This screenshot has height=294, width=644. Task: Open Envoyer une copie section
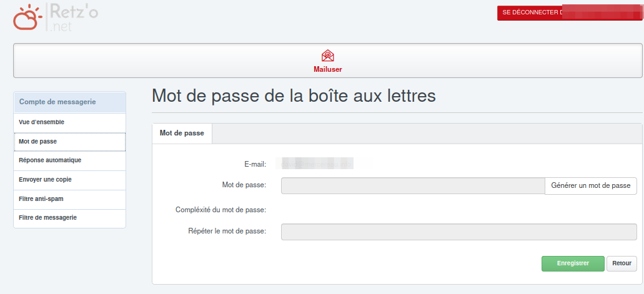(x=46, y=180)
